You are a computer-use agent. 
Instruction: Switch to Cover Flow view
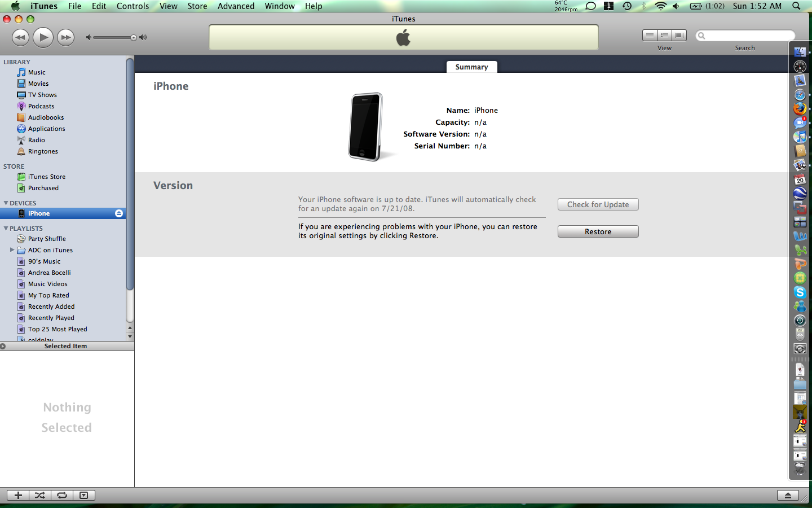(x=679, y=36)
